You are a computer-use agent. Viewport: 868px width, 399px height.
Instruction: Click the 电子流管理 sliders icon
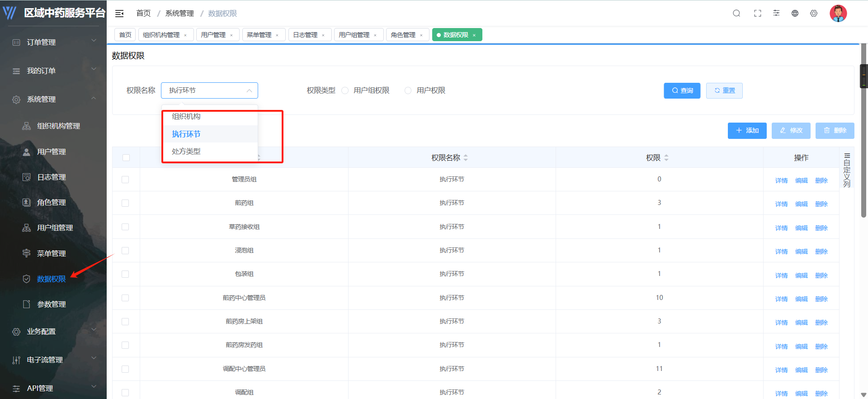(16, 360)
